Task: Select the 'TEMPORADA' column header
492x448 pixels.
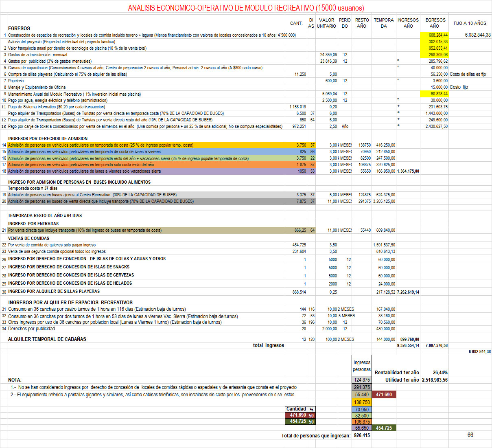Action: 384,23
